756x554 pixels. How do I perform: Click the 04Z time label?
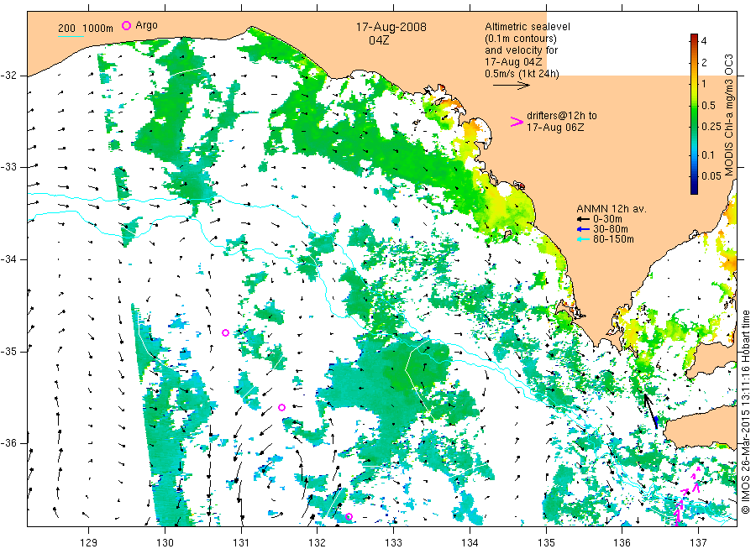coord(379,40)
